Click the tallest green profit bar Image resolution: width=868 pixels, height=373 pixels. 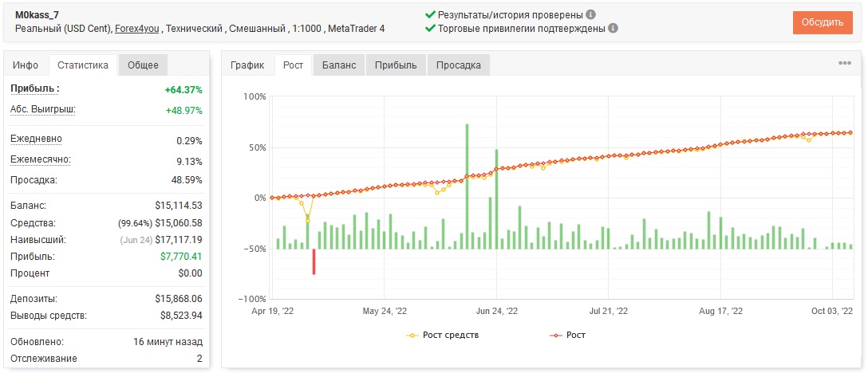[x=468, y=186]
